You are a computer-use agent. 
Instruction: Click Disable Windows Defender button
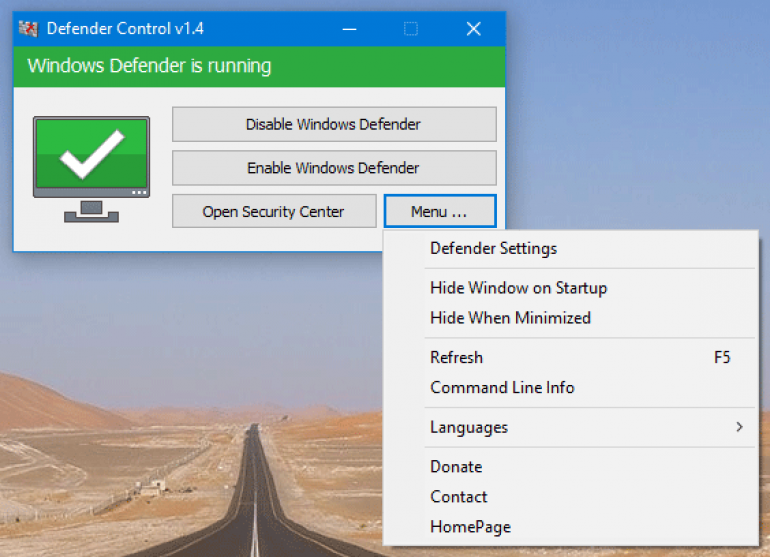pyautogui.click(x=334, y=124)
